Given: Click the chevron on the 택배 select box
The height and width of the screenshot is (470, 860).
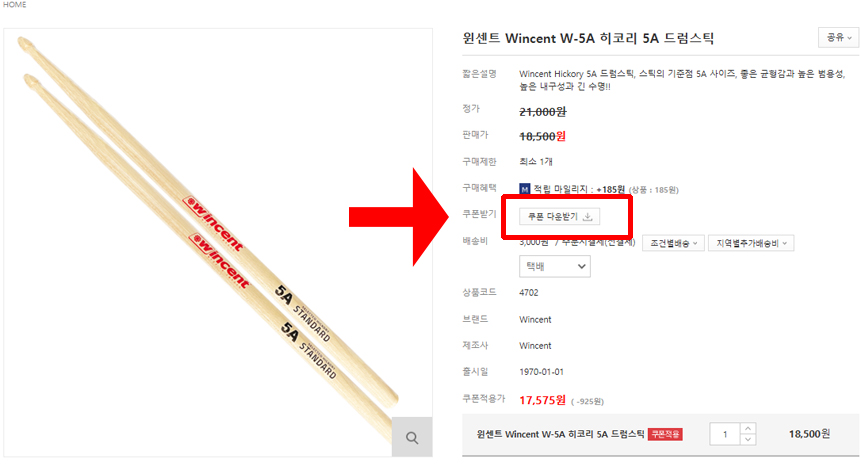Looking at the screenshot, I should point(581,267).
